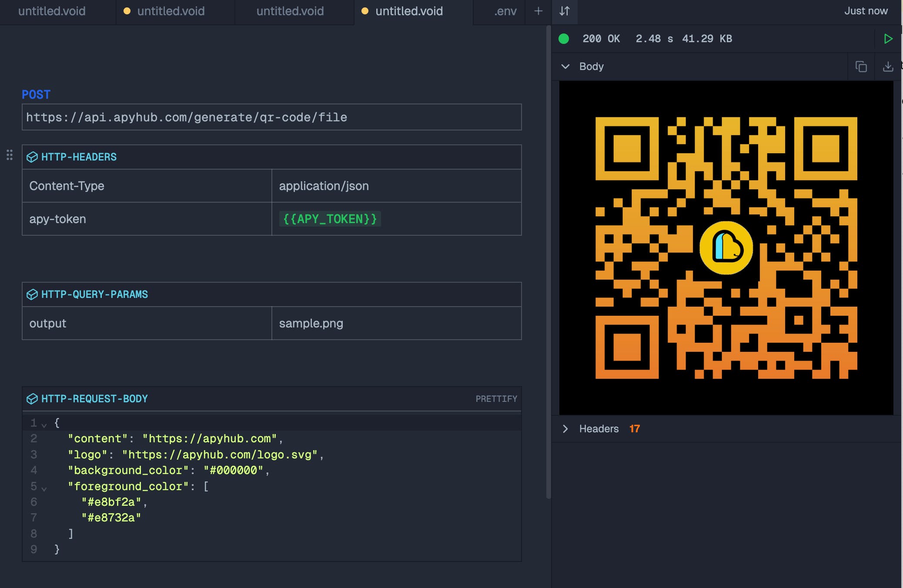Click the HTTP-REQUEST-BODY block cube icon
This screenshot has width=903, height=588.
32,399
